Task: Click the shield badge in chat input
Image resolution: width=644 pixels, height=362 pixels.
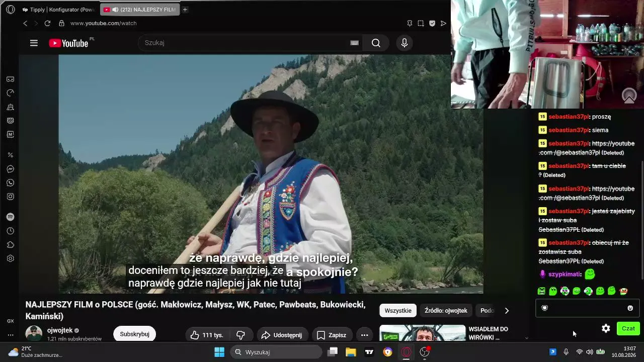Action: [x=544, y=308]
